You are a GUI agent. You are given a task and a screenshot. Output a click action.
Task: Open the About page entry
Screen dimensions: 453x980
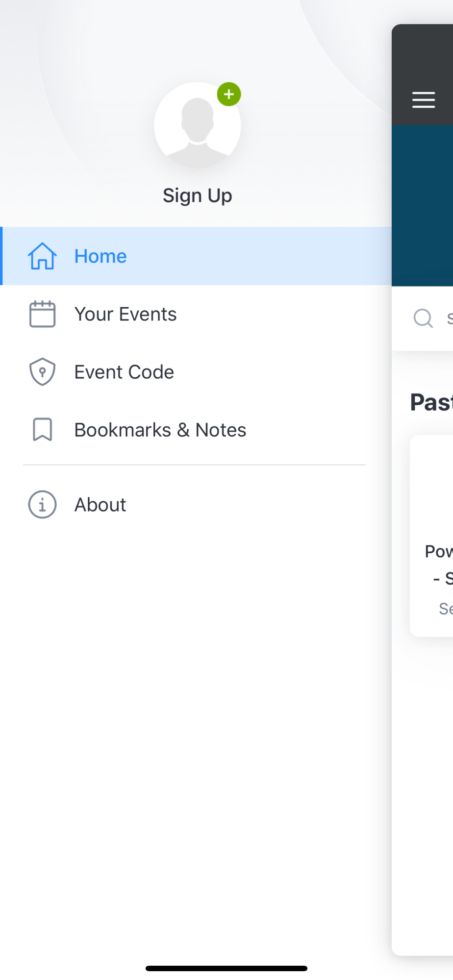(196, 505)
